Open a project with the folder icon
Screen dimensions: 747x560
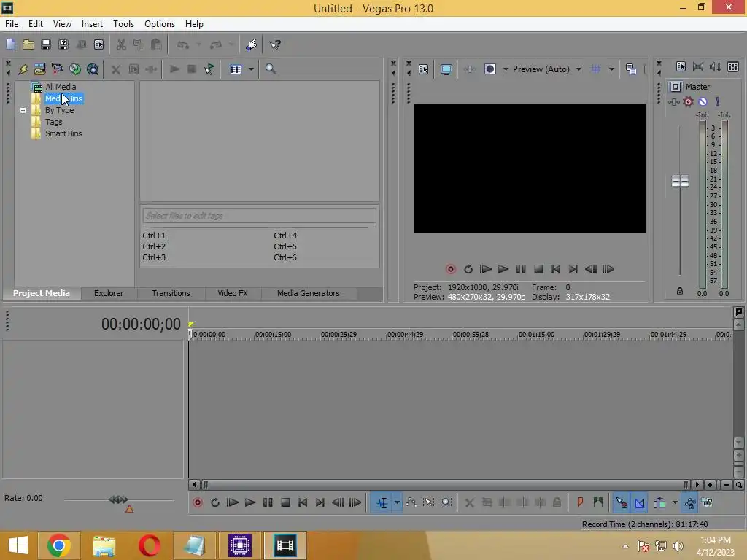point(28,44)
